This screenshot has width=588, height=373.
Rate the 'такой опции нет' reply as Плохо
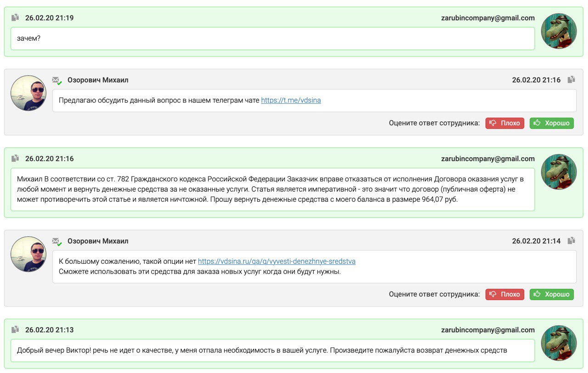tap(505, 294)
